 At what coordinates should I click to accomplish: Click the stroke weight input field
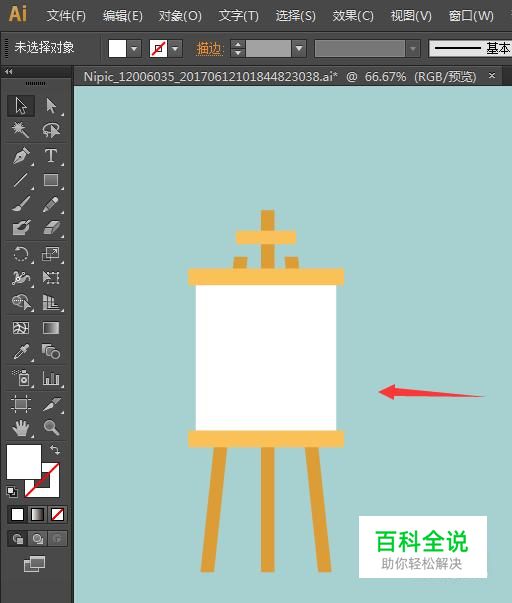coord(268,49)
